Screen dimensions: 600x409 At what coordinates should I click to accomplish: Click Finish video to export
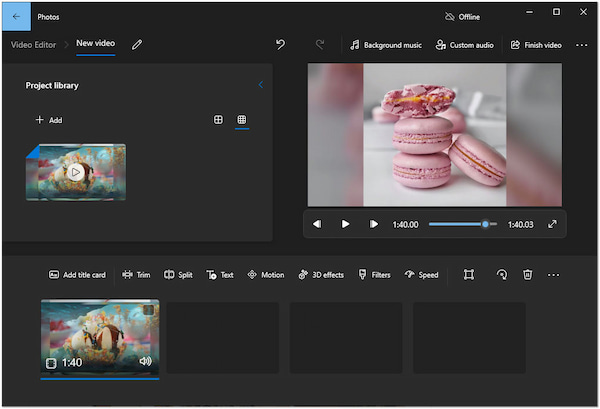pos(536,45)
